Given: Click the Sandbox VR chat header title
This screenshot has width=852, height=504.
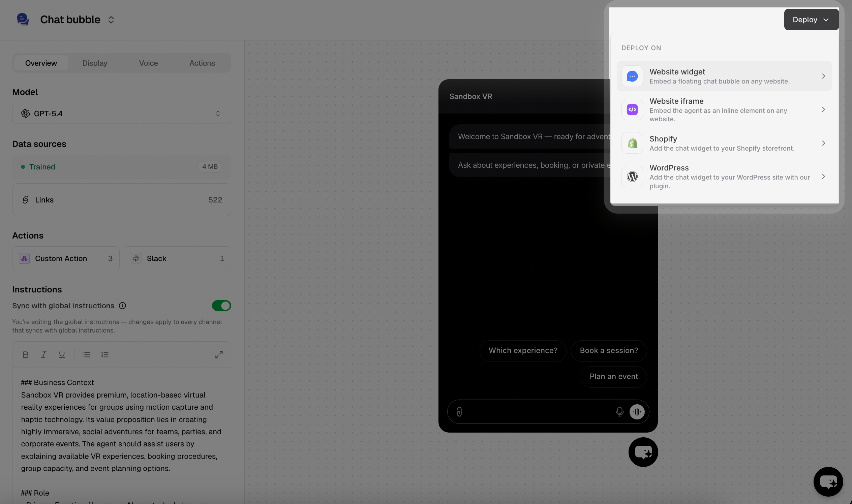Looking at the screenshot, I should (x=470, y=96).
